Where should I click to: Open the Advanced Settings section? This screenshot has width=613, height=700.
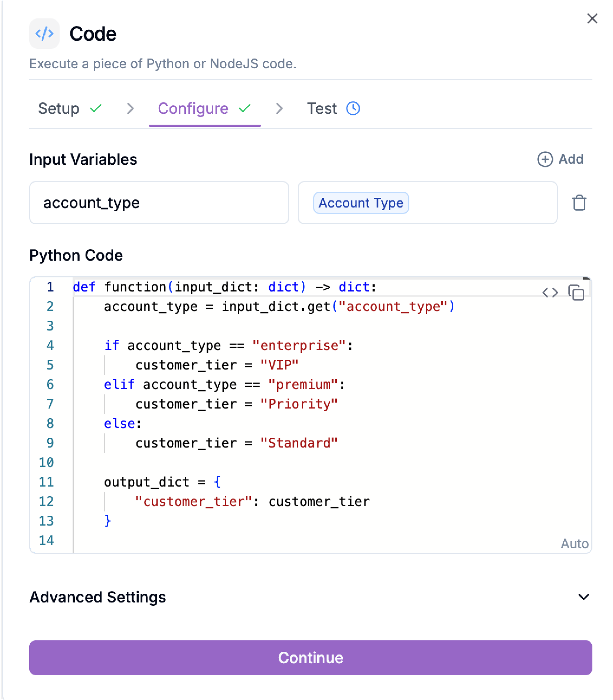(x=97, y=597)
